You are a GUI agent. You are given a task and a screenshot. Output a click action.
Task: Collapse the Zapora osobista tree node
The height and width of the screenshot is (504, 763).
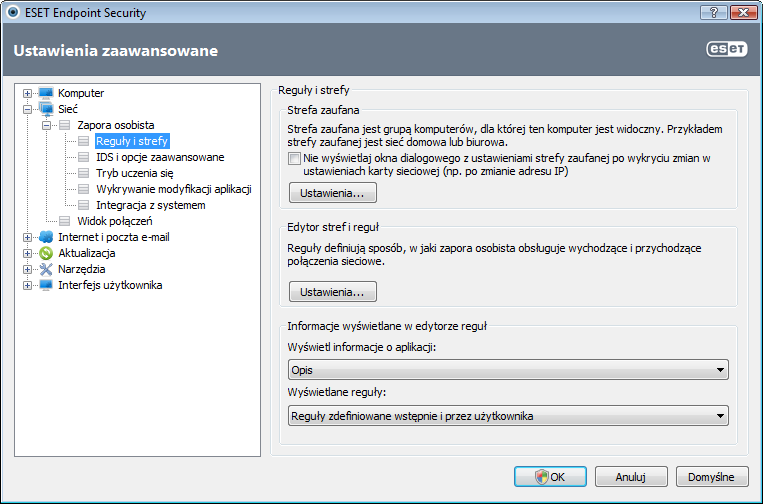click(x=46, y=125)
